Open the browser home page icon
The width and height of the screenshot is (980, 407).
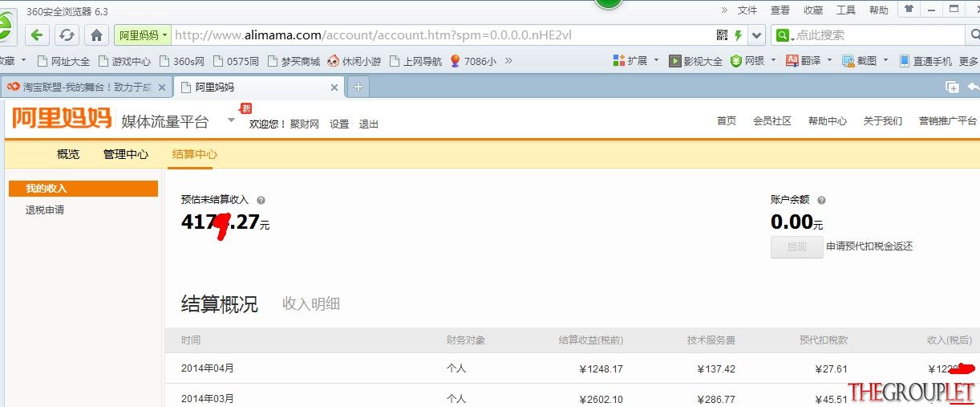point(97,35)
